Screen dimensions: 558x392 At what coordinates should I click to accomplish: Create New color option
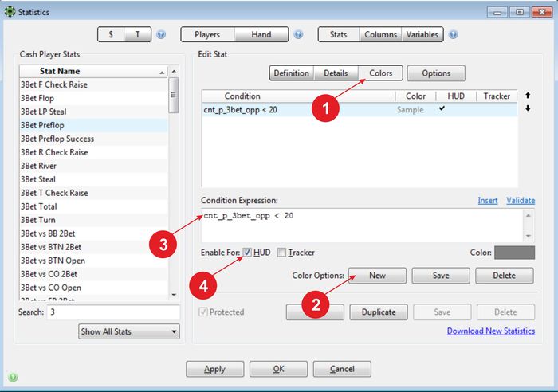pos(377,276)
